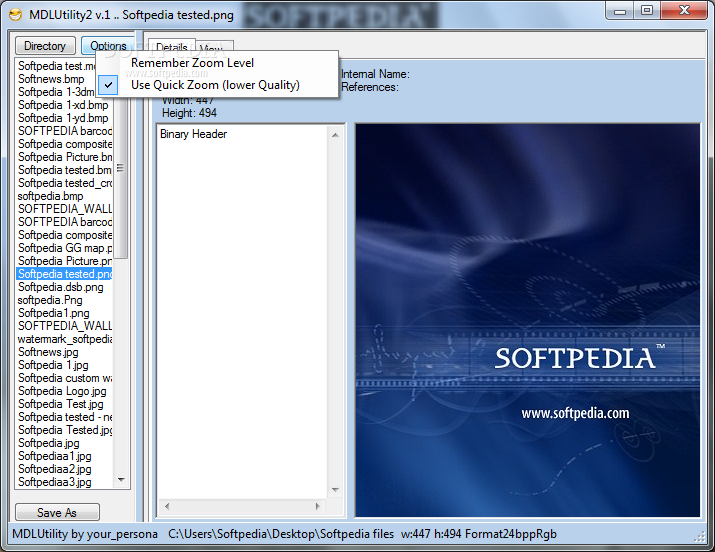715x552 pixels.
Task: Select file Softpedia1.png
Action: [54, 313]
